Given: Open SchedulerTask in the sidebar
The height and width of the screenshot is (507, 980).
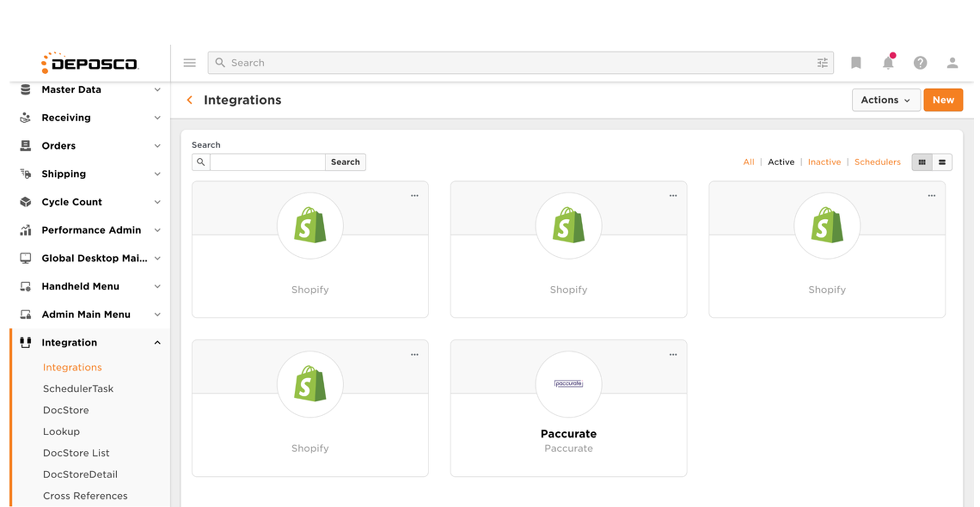Looking at the screenshot, I should pyautogui.click(x=78, y=389).
